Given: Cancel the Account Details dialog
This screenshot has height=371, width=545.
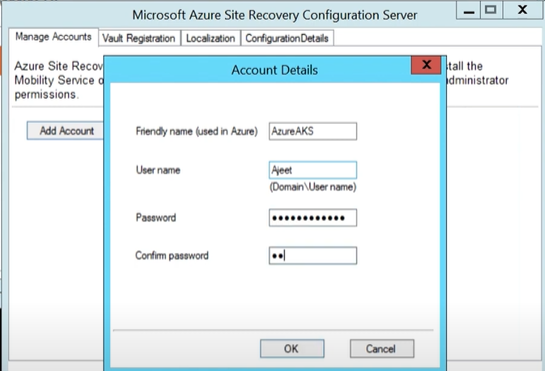Looking at the screenshot, I should [x=382, y=348].
